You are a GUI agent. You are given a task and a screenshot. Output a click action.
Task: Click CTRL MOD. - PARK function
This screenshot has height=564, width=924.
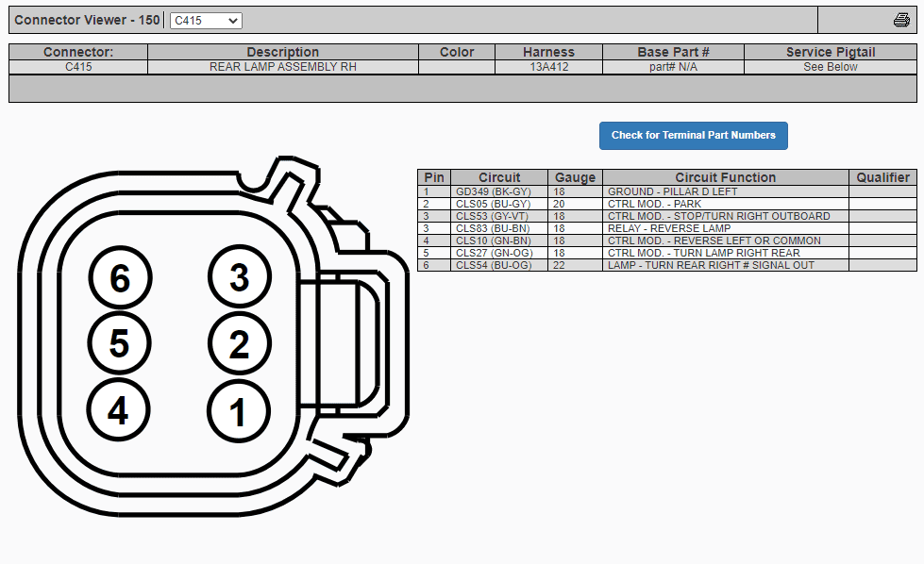coord(726,204)
